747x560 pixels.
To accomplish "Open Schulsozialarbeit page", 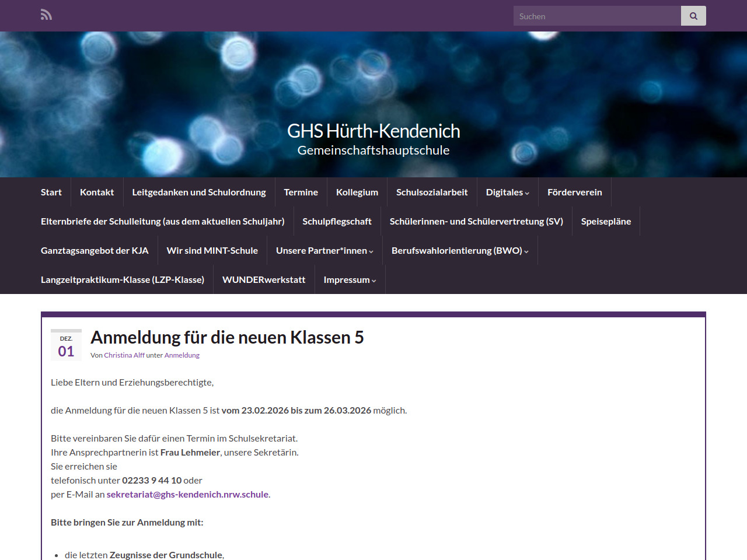I will tap(432, 192).
